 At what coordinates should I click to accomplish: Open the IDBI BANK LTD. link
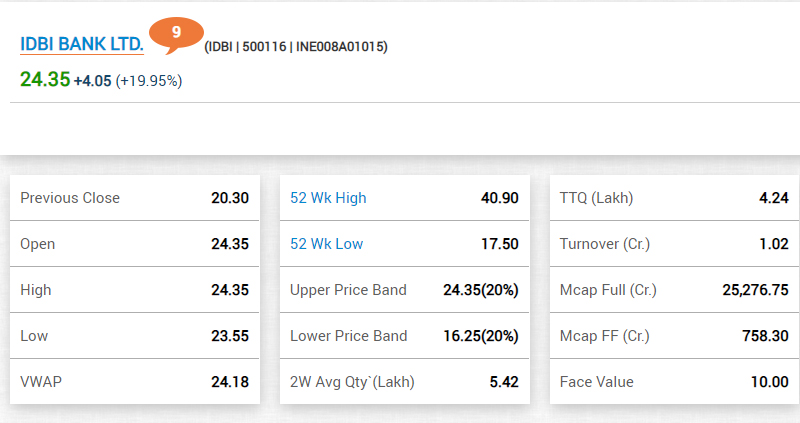point(82,44)
